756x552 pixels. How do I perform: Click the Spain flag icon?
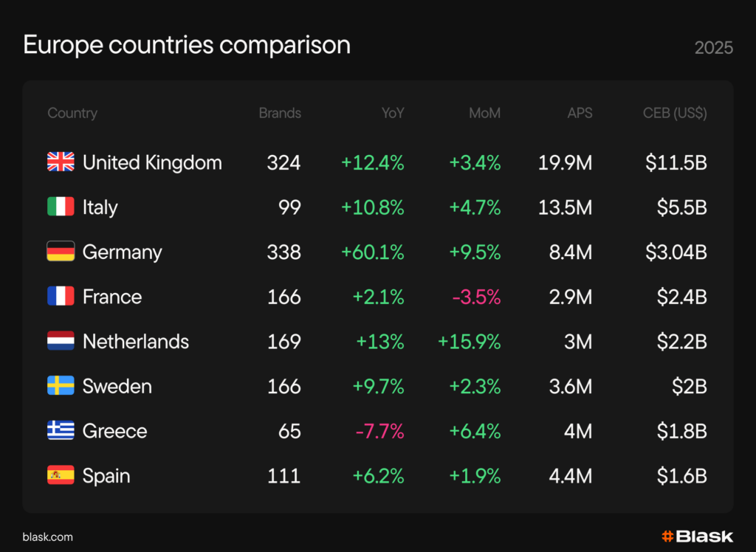pos(61,476)
